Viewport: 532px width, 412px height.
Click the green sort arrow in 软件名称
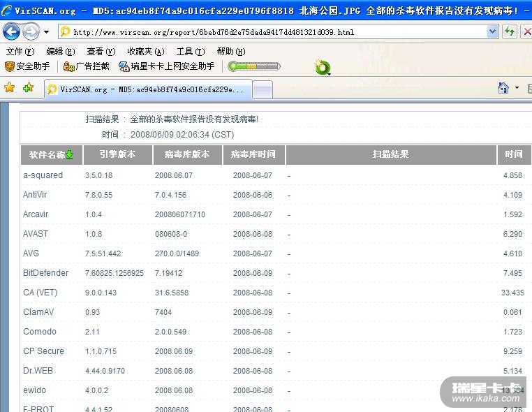pos(70,155)
